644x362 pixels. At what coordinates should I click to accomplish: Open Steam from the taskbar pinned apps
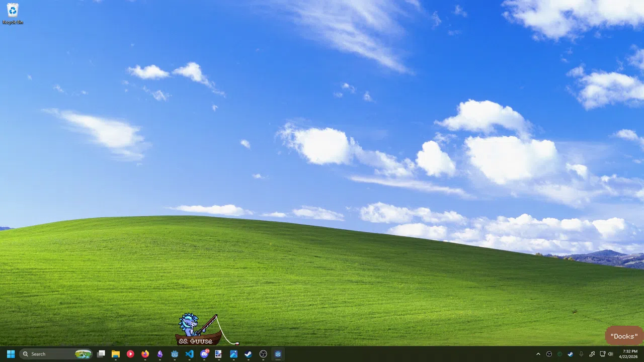248,354
